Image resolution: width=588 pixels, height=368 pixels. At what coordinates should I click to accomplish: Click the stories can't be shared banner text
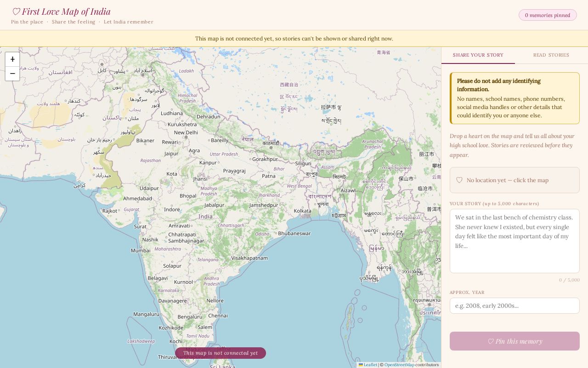click(294, 39)
